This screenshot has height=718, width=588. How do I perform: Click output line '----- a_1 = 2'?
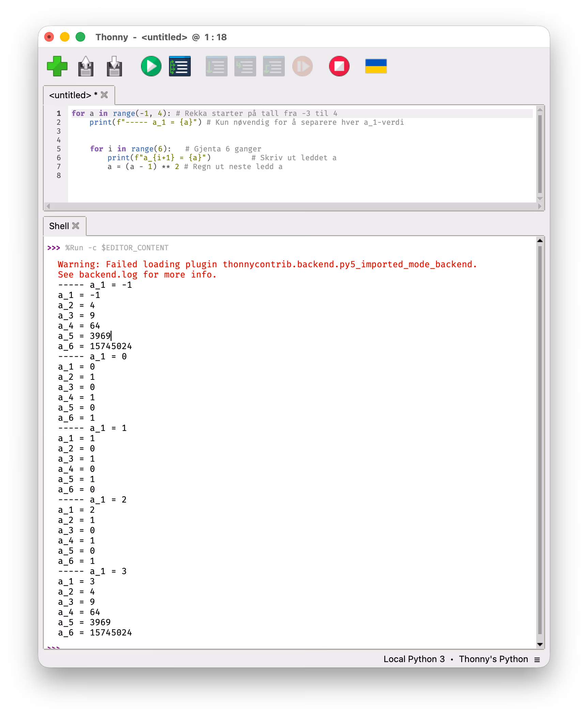point(92,499)
